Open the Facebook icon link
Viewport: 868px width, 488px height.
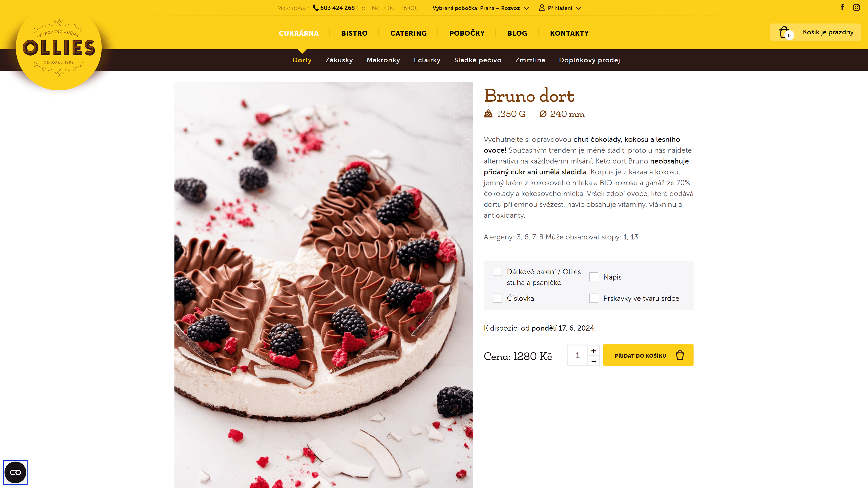(x=842, y=7)
